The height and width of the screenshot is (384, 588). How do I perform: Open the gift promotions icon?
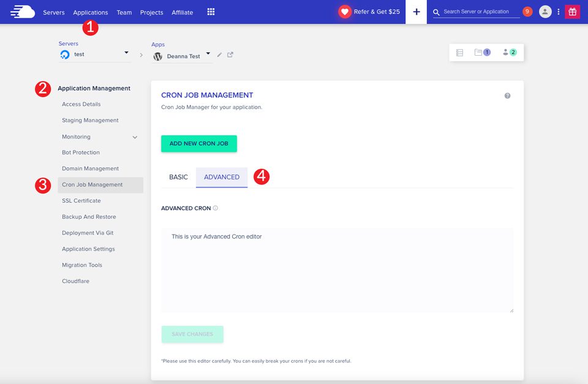[572, 11]
